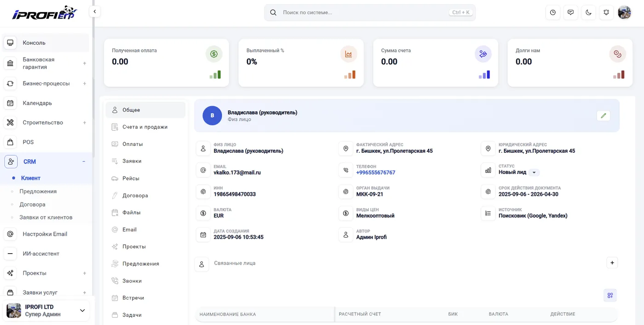
Task: Click the system search field
Action: pyautogui.click(x=370, y=12)
